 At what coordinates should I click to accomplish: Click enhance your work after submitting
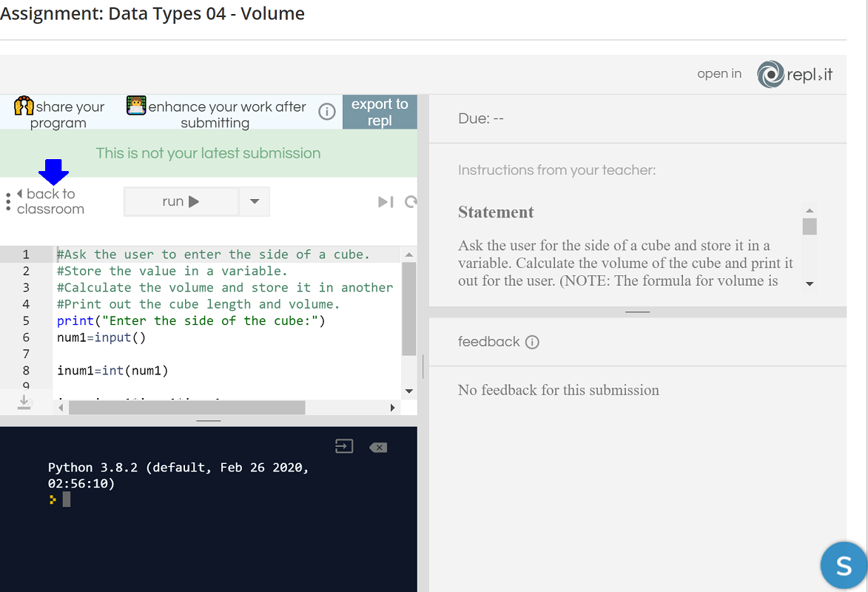(216, 115)
